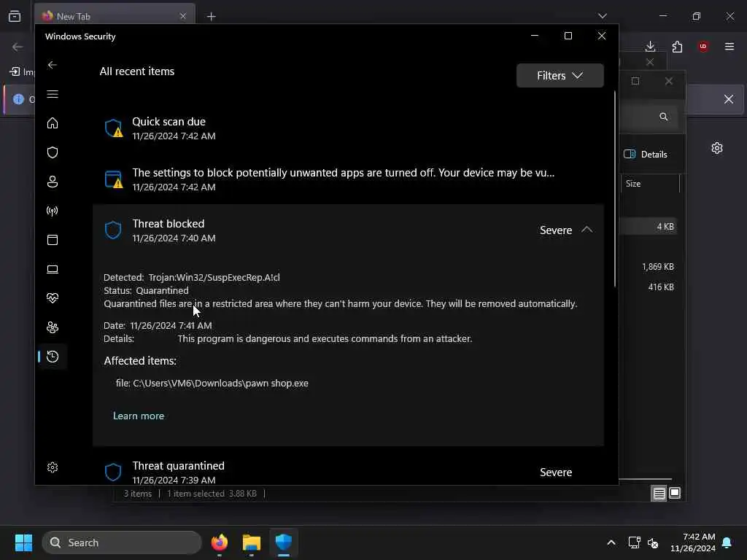This screenshot has height=560, width=747.
Task: Click the taskbar Search box
Action: point(122,542)
